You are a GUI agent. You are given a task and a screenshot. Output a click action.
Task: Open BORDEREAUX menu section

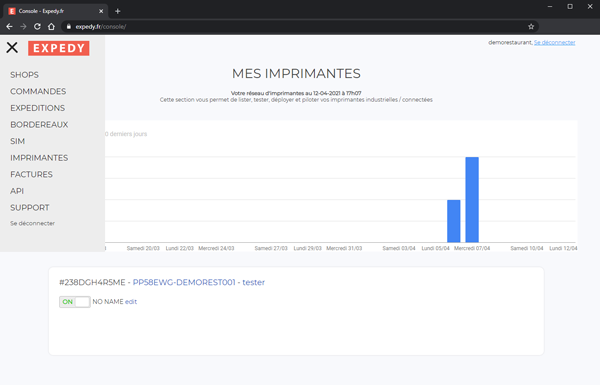point(39,124)
